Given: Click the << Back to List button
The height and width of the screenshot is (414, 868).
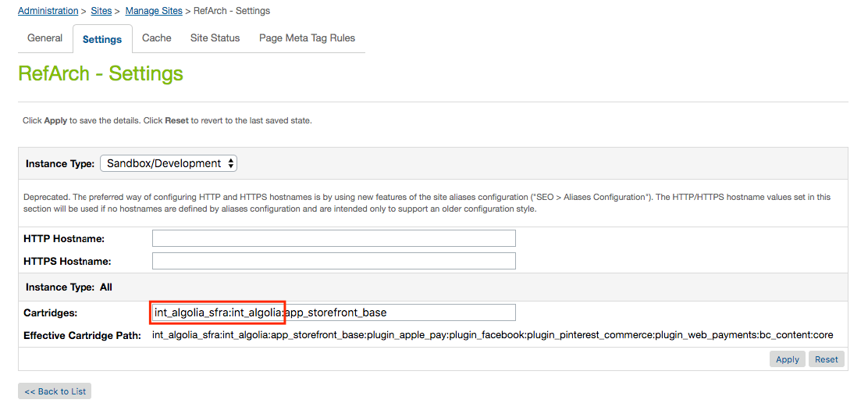Looking at the screenshot, I should coord(55,391).
